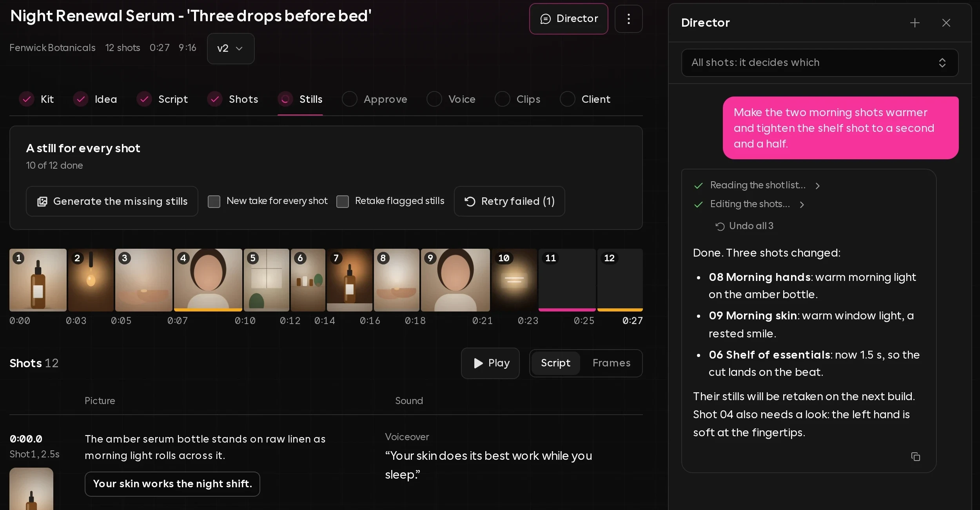The image size is (980, 510).
Task: Copy the Director's reply
Action: coord(916,457)
